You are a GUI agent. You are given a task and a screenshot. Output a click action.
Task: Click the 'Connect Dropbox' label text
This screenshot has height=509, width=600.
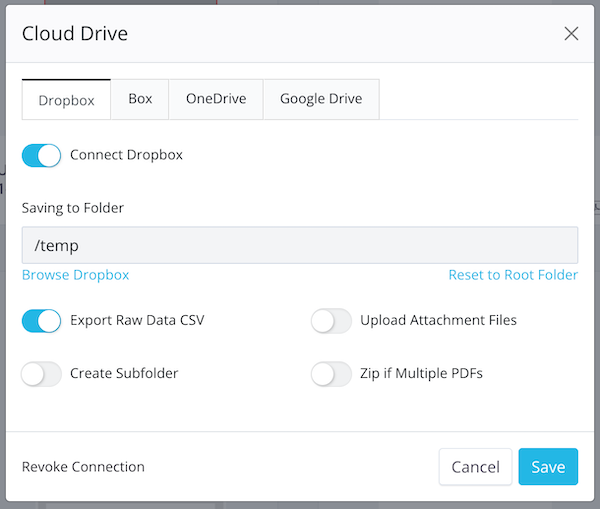point(126,155)
